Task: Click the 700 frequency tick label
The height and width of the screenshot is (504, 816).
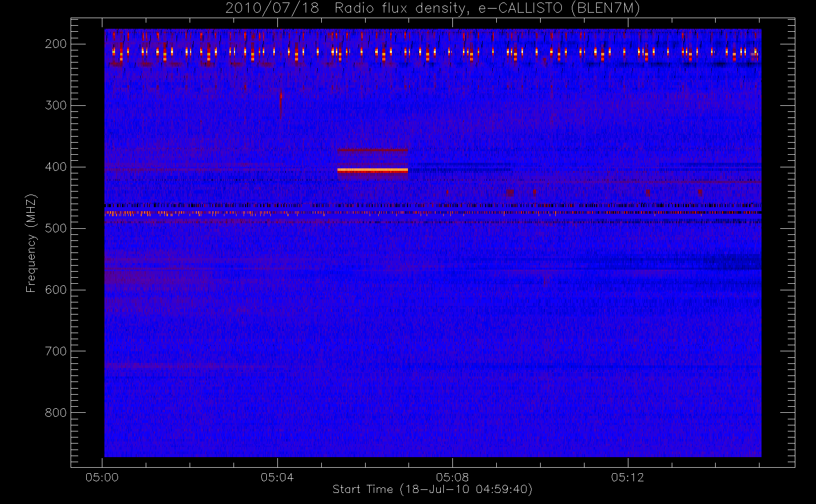Action: (x=55, y=351)
